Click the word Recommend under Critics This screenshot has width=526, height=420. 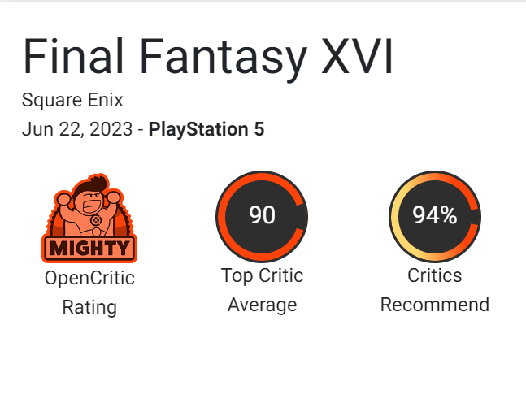coord(435,305)
